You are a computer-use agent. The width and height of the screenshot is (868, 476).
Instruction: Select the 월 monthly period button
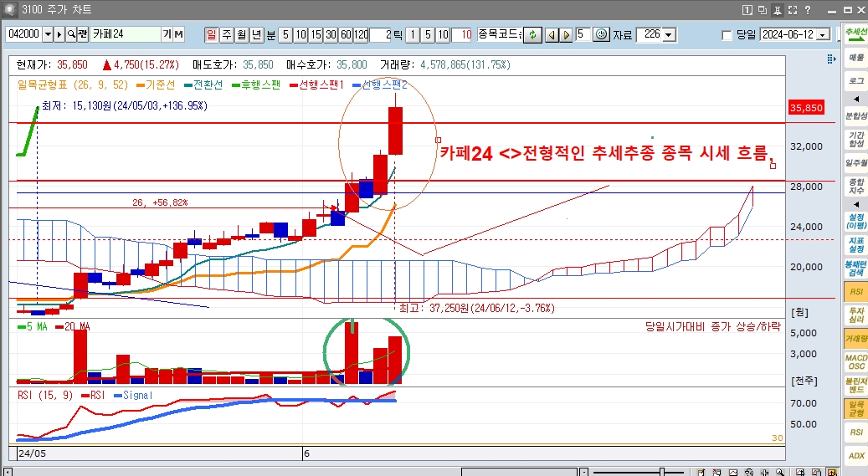242,35
